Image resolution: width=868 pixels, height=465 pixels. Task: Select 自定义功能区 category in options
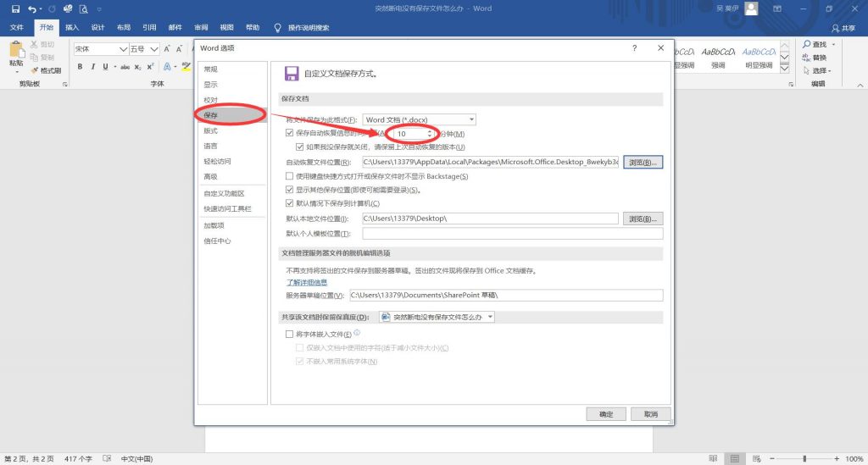[232, 193]
